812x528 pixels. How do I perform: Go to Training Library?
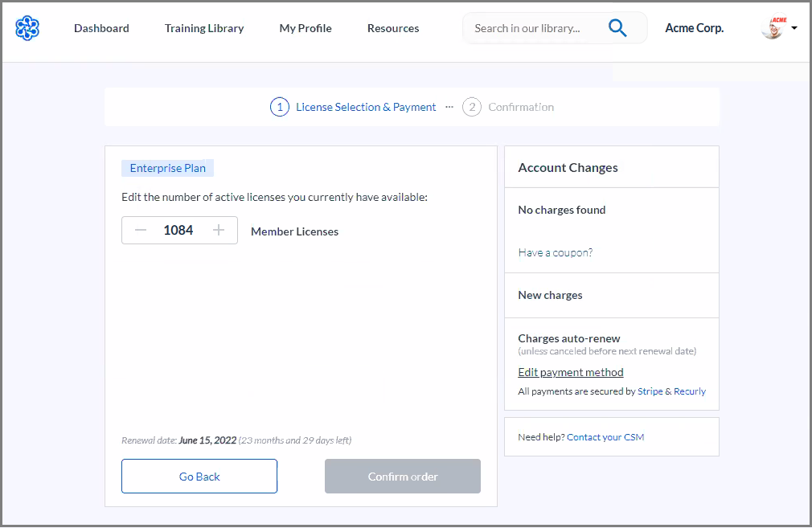tap(204, 28)
